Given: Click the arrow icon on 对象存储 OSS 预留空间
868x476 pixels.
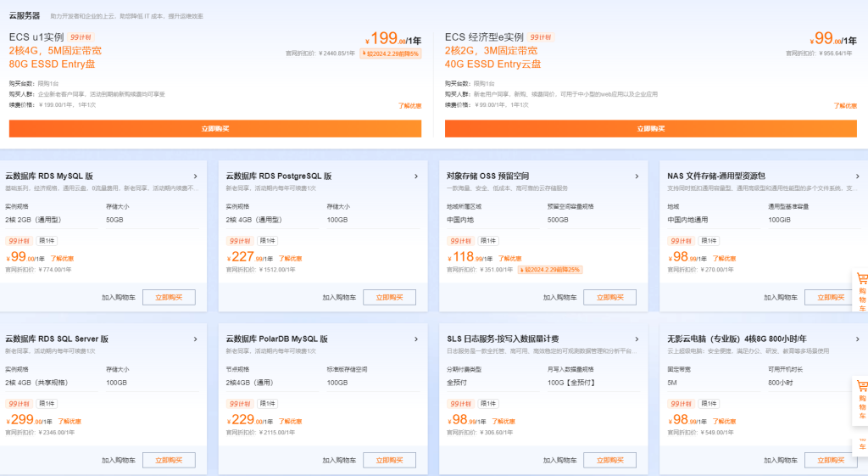Looking at the screenshot, I should pyautogui.click(x=637, y=176).
